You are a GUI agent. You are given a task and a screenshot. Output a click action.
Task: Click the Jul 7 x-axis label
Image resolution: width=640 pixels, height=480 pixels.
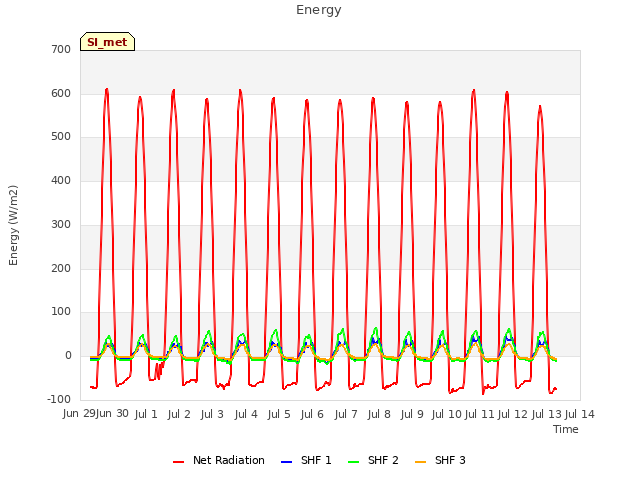346,414
